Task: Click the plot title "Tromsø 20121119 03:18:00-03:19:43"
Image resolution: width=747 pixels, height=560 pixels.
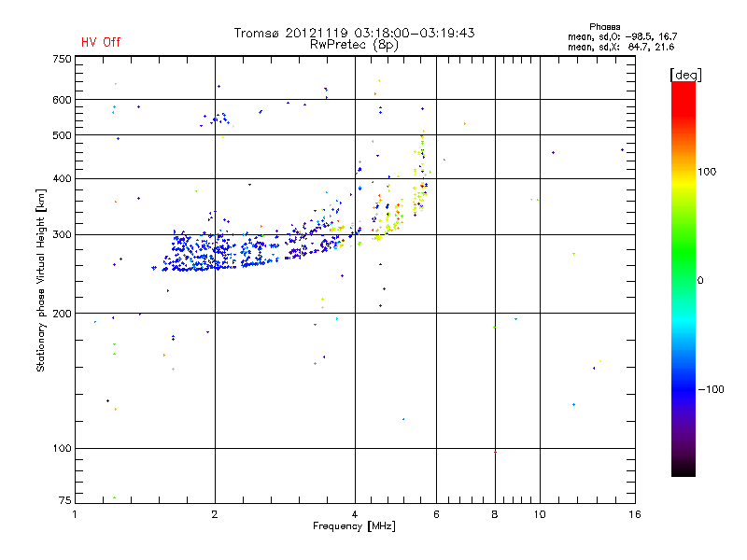Action: point(354,33)
